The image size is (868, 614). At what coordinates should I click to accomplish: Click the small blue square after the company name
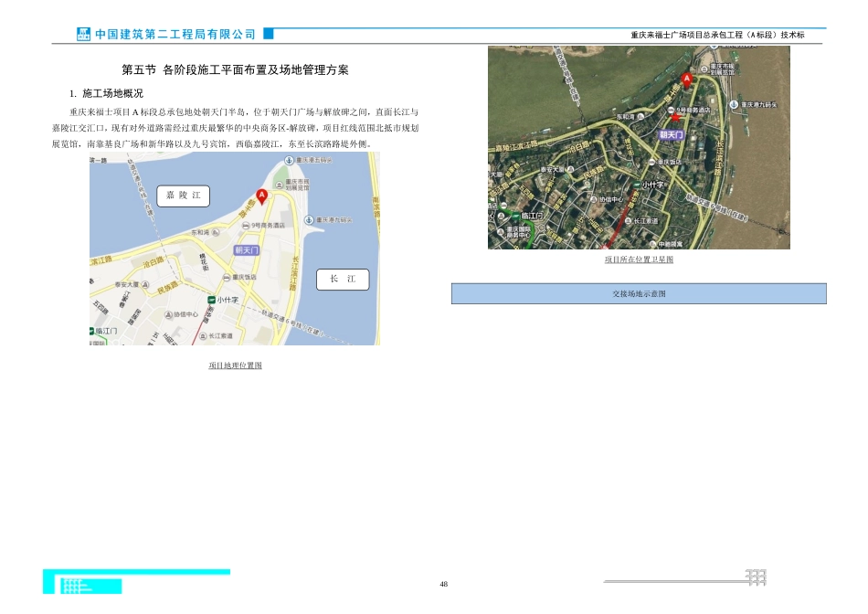(268, 34)
